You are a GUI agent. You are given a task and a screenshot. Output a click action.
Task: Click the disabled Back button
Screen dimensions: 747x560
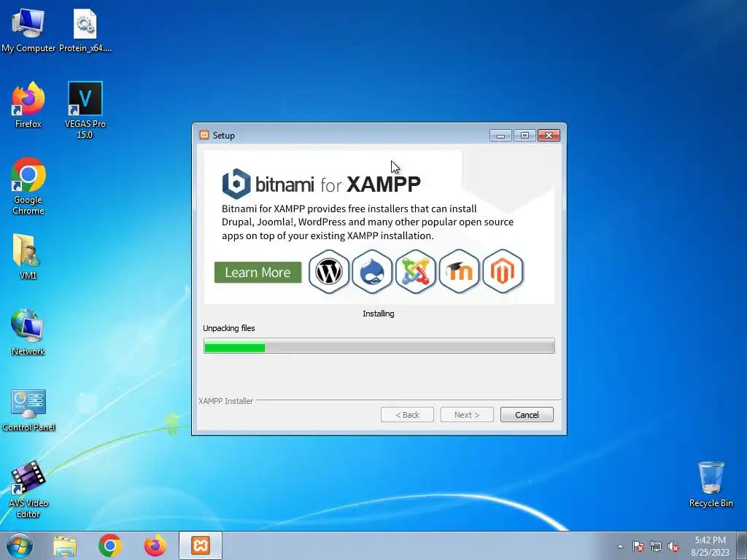pos(407,415)
